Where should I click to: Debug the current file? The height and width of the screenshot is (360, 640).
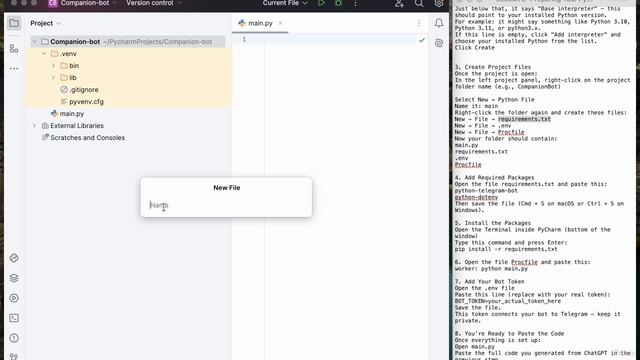pos(338,3)
